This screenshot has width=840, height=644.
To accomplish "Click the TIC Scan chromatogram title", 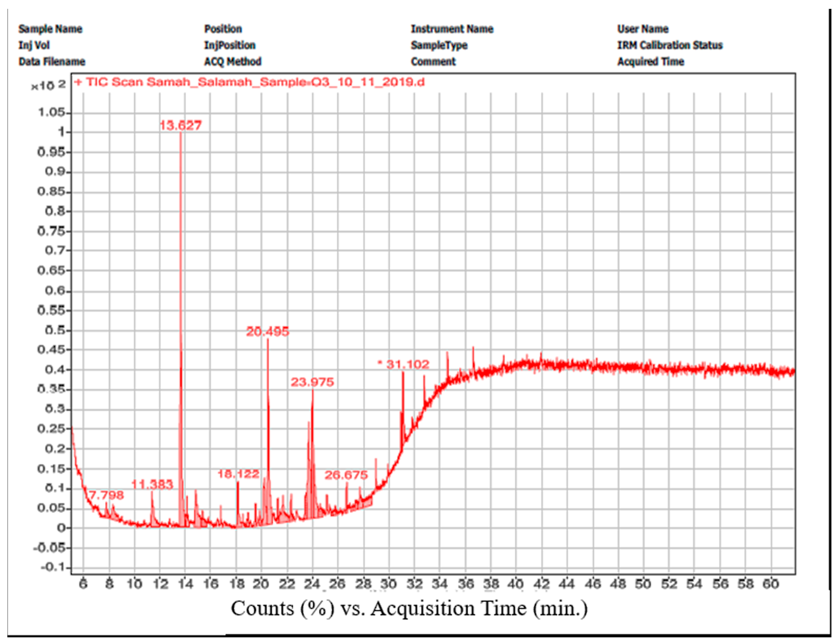I will click(249, 82).
